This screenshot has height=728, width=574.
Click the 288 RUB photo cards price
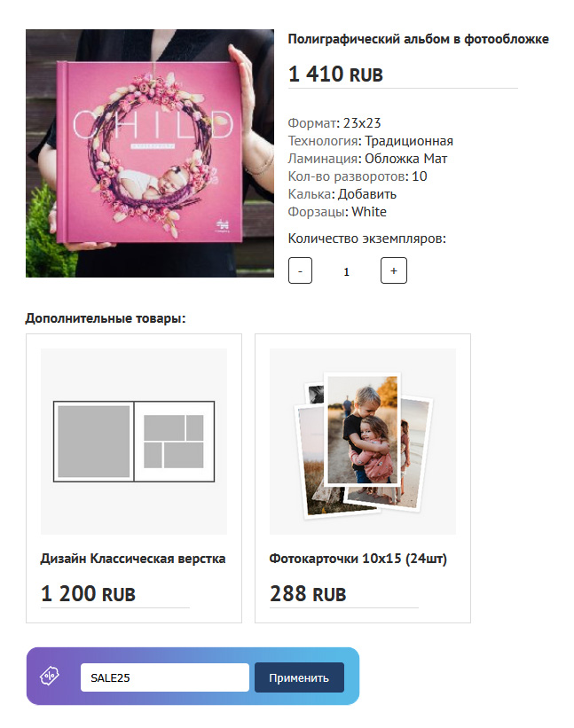pos(308,594)
